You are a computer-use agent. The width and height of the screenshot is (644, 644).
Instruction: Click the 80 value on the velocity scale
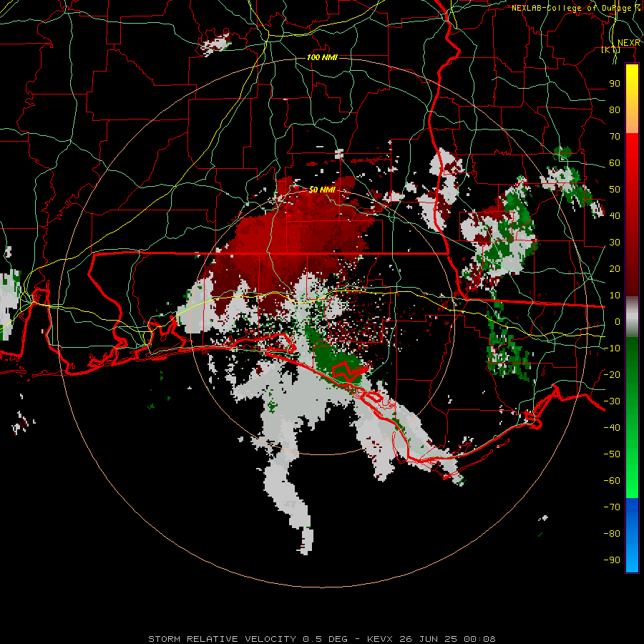click(615, 109)
